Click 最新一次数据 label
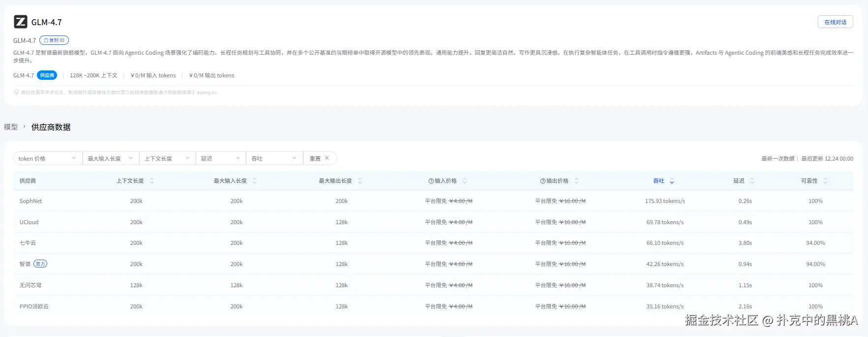Screen dimensions: 868x337 [x=778, y=159]
